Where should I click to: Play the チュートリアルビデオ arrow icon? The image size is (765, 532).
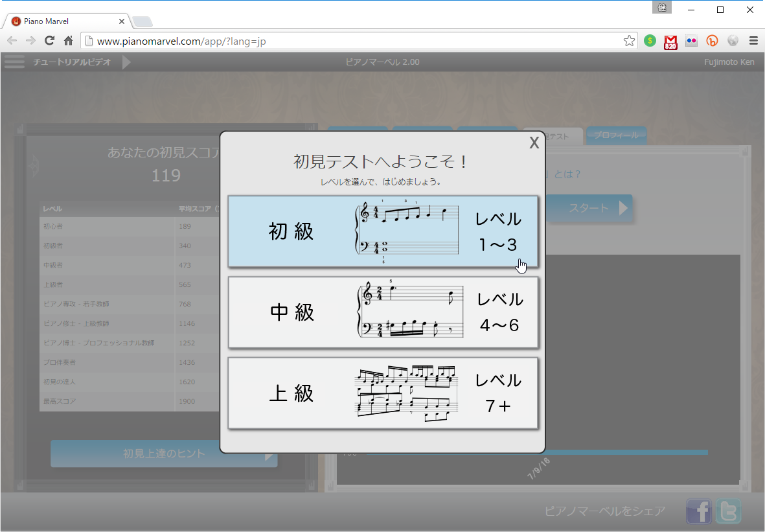126,62
